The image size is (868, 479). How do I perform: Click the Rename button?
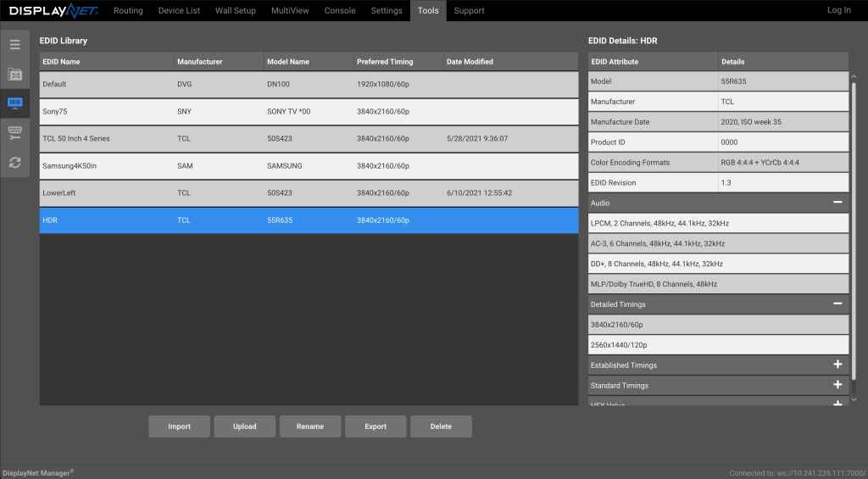pos(310,426)
